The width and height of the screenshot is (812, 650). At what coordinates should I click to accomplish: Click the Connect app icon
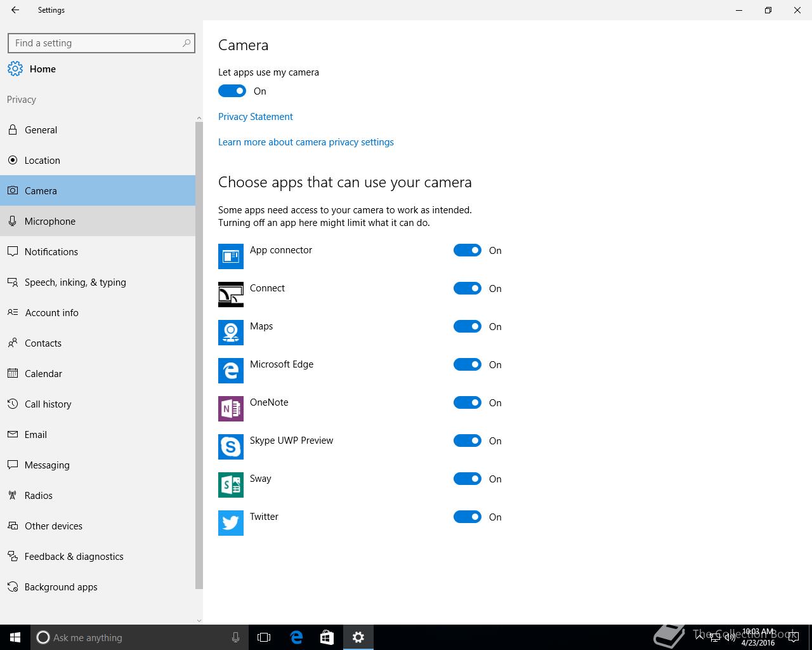point(231,295)
